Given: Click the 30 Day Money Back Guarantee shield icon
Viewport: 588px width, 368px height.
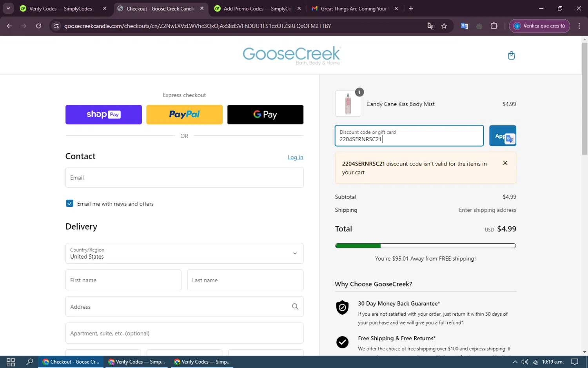Looking at the screenshot, I should 342,308.
